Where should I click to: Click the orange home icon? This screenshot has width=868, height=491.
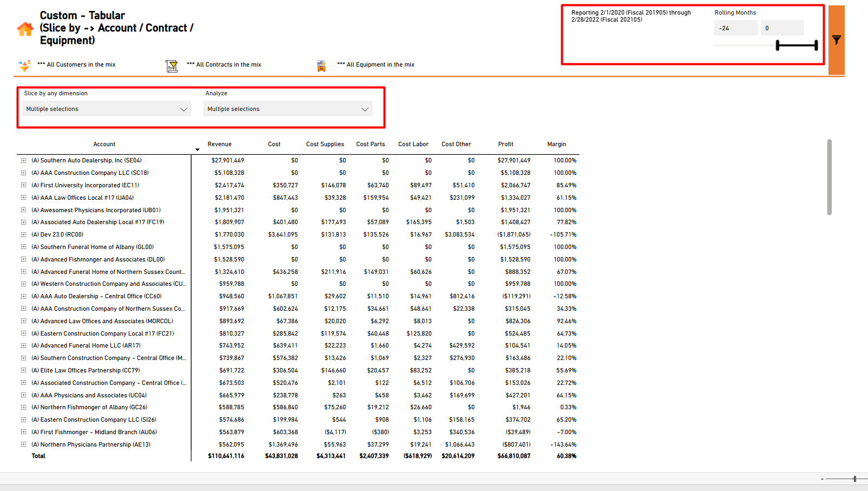point(25,29)
